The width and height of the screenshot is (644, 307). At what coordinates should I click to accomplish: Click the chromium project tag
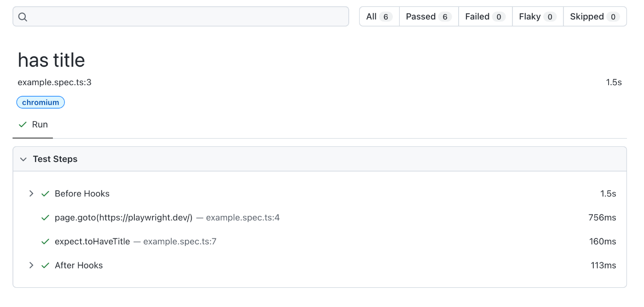40,102
